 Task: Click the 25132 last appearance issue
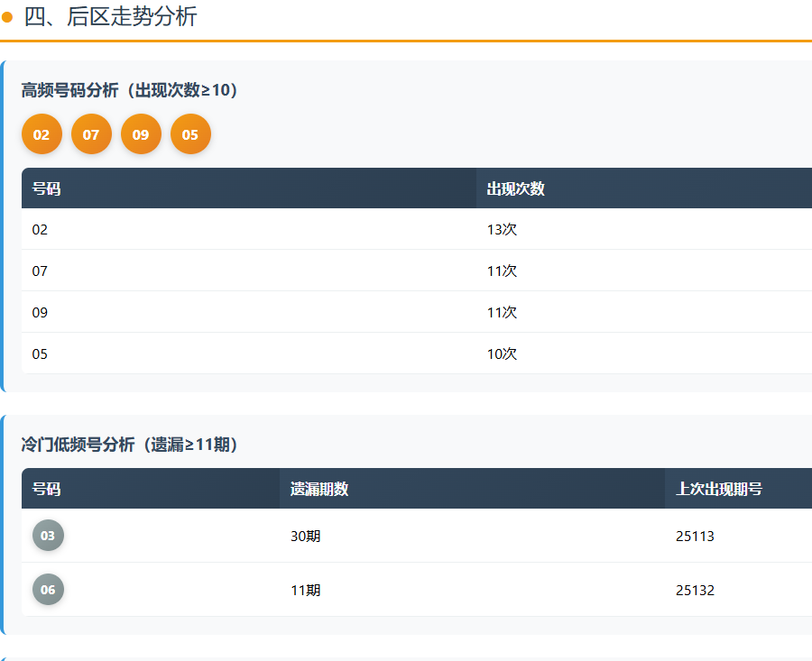tap(695, 591)
